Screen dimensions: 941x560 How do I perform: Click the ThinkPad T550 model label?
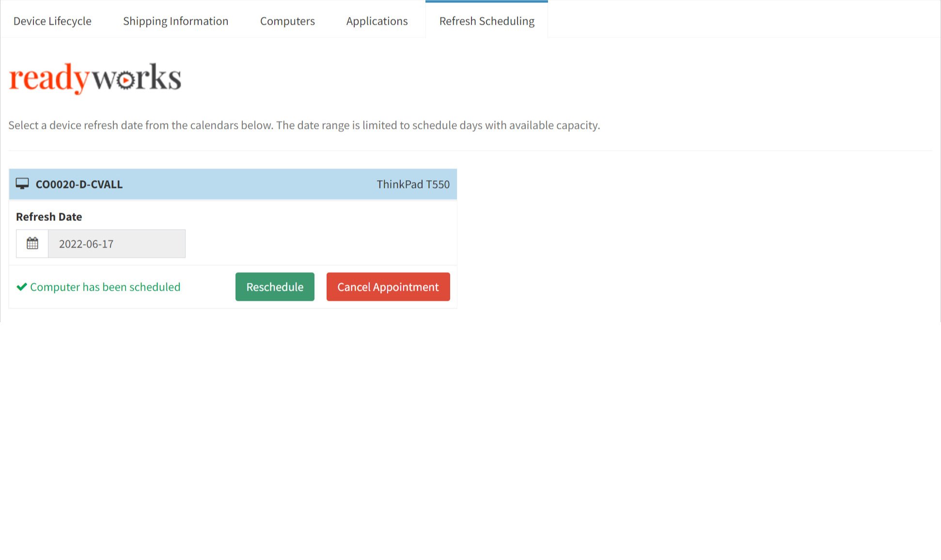point(413,185)
